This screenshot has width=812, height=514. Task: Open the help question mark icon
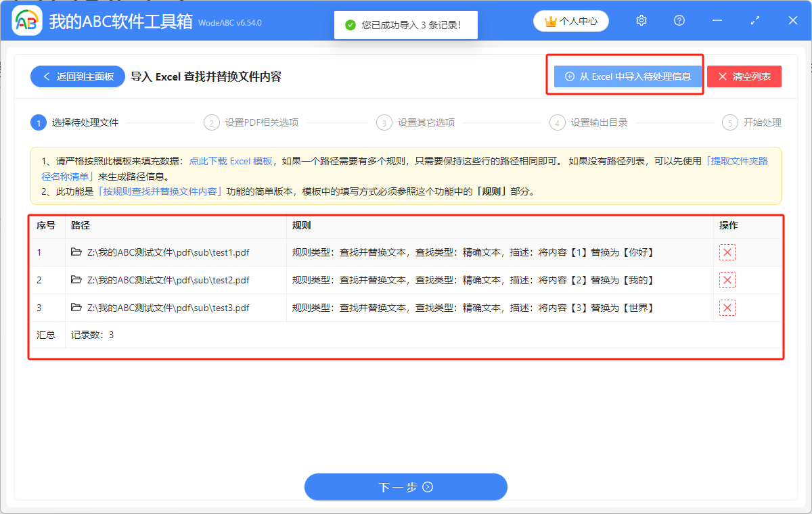pos(679,21)
